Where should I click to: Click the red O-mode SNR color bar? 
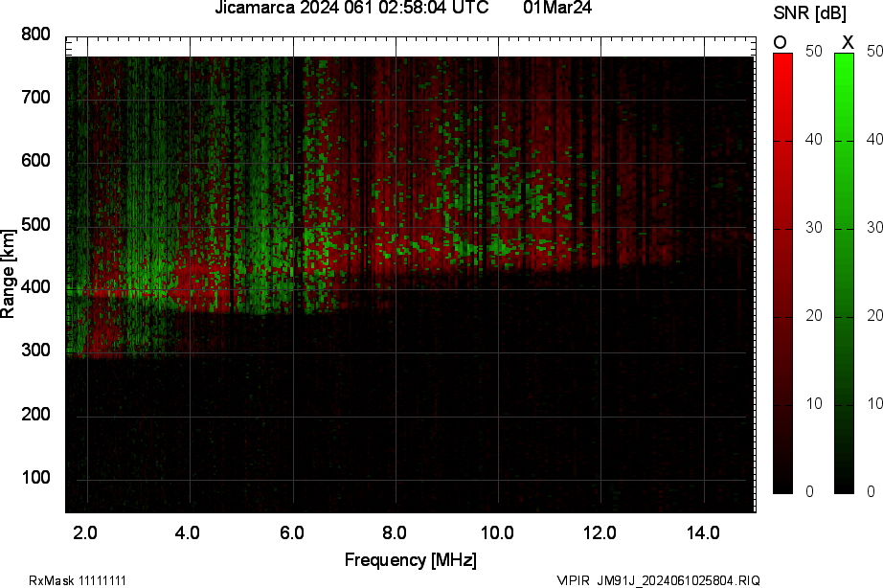tap(782, 273)
